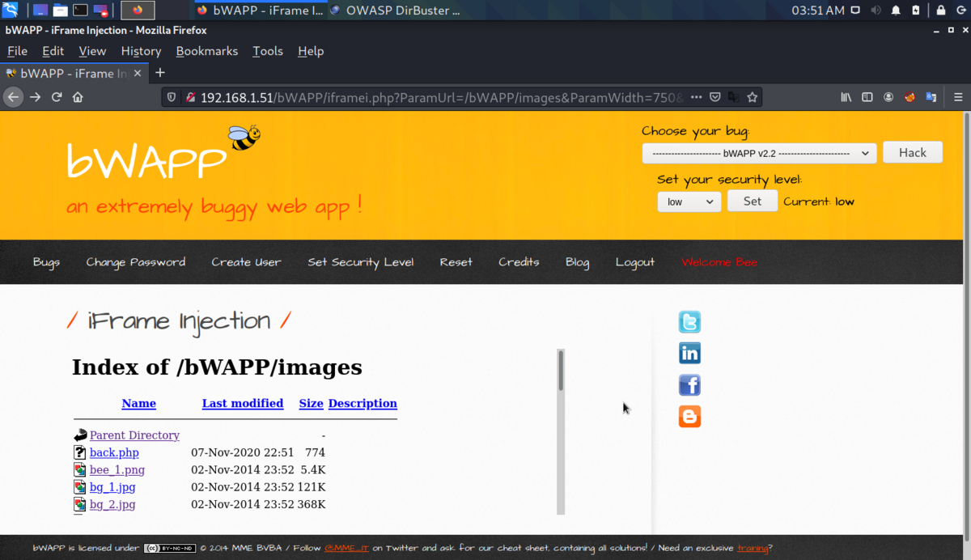971x560 pixels.
Task: Click the Hack button
Action: 912,152
